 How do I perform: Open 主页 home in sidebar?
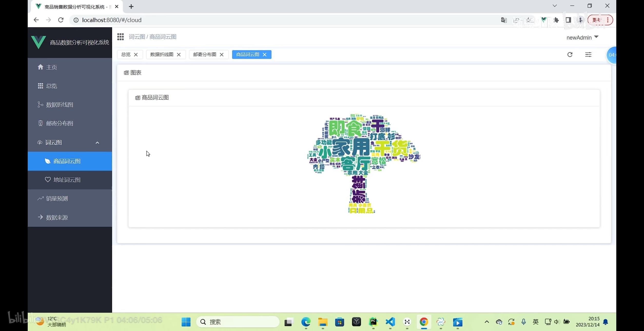click(x=51, y=67)
